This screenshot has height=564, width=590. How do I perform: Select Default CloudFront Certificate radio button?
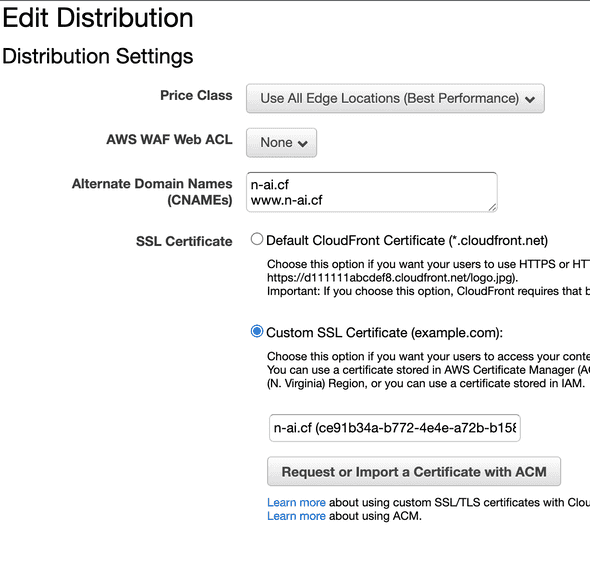point(257,239)
